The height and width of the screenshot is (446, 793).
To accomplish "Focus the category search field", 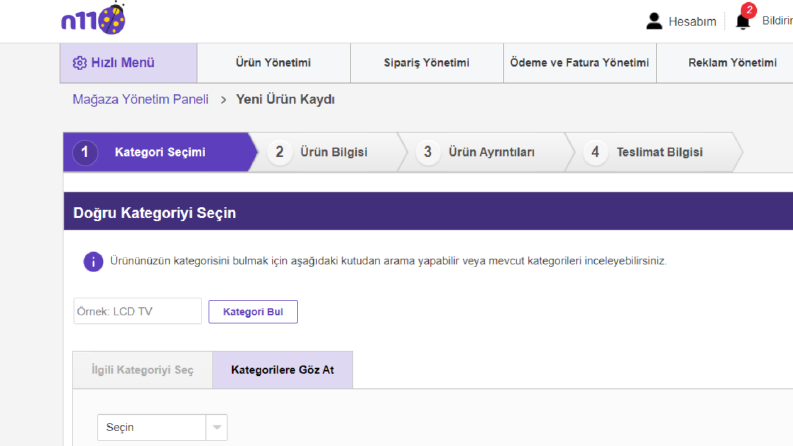I will pyautogui.click(x=138, y=311).
